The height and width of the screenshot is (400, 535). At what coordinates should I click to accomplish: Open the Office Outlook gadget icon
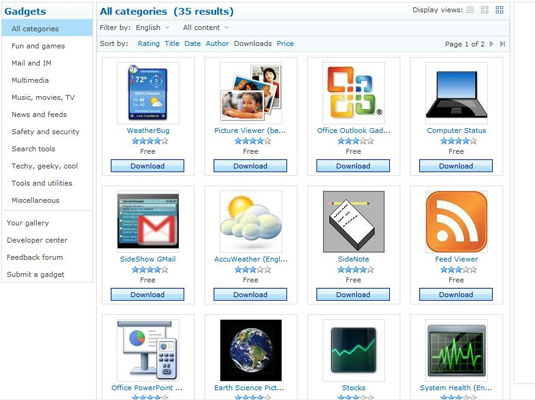click(353, 92)
